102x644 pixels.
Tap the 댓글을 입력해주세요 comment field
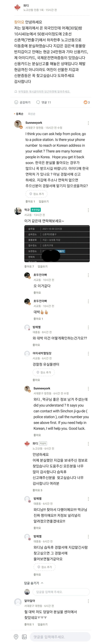60,637
